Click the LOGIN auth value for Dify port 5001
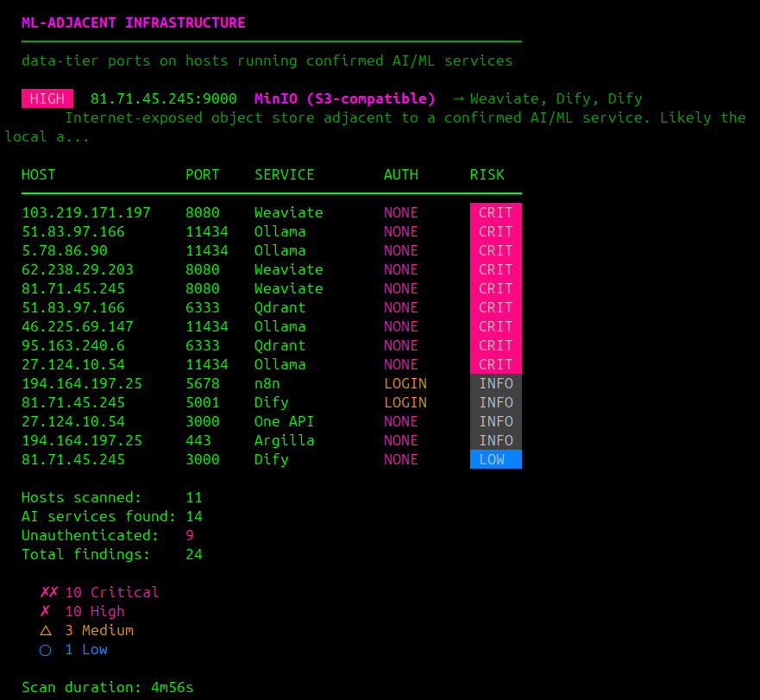 (x=405, y=402)
